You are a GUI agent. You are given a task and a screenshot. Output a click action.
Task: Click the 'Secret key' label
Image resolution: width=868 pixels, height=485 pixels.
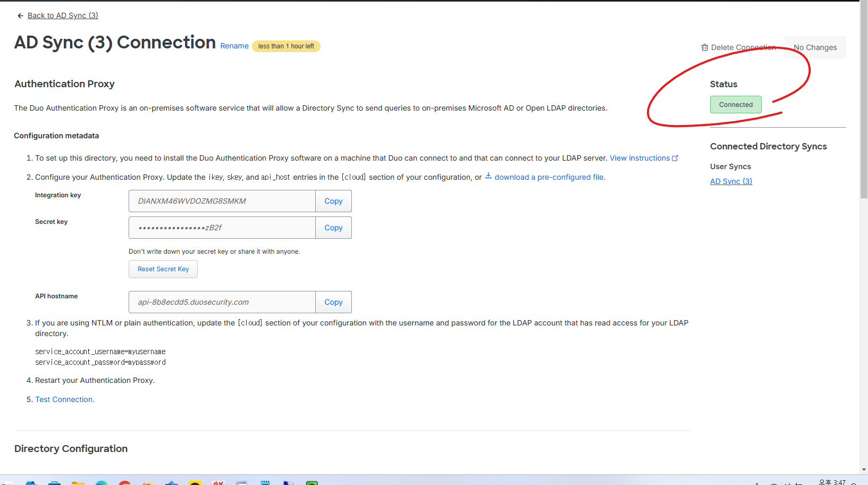[51, 222]
